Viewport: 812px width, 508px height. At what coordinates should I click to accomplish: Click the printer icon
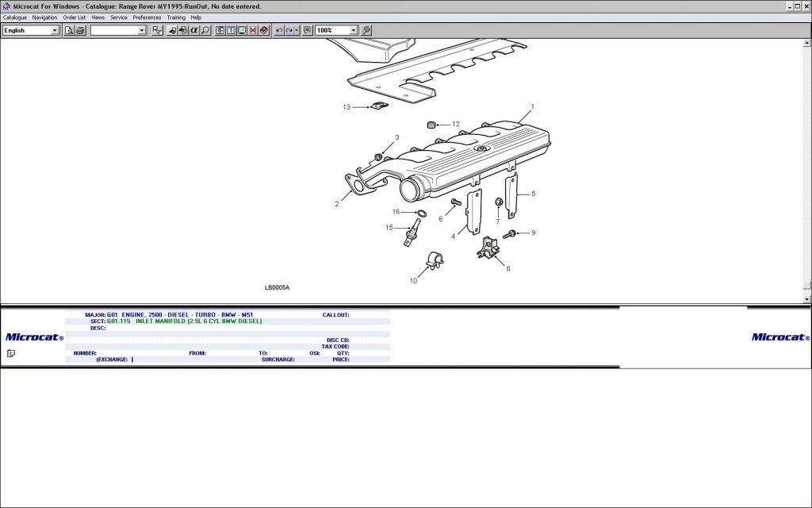pyautogui.click(x=80, y=31)
